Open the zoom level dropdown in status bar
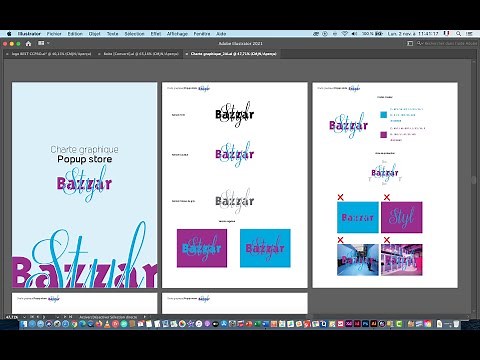The height and width of the screenshot is (360, 480). click(x=24, y=317)
